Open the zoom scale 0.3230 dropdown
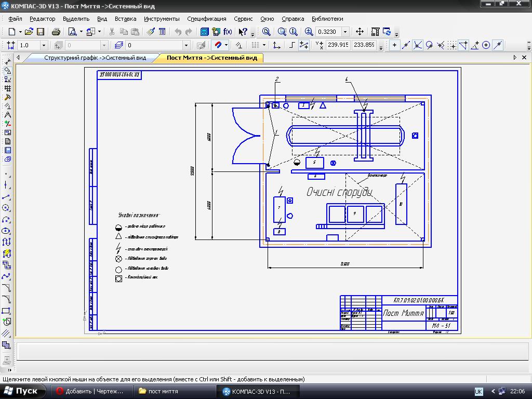This screenshot has width=532, height=399. pos(345,32)
